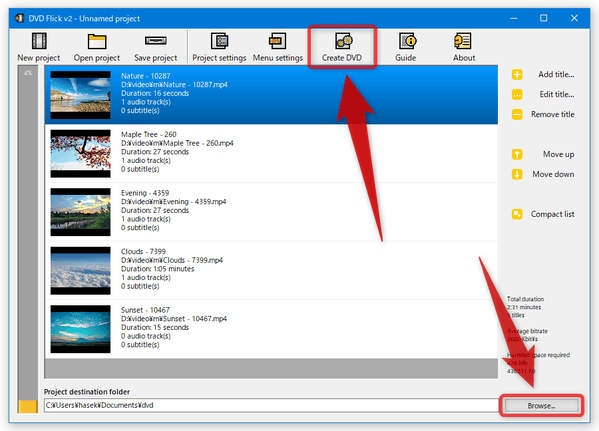Viewport: 599px width, 431px height.
Task: Open Project settings from the toolbar
Action: [x=219, y=47]
